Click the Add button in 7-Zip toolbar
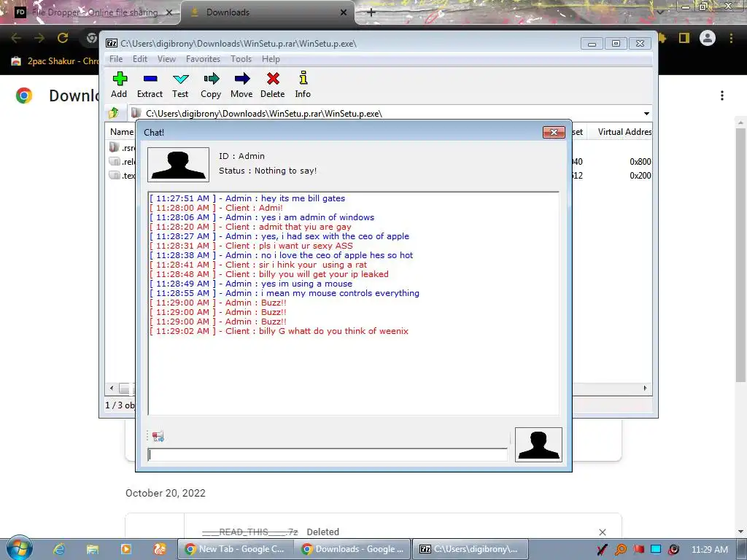747x560 pixels. coord(119,85)
